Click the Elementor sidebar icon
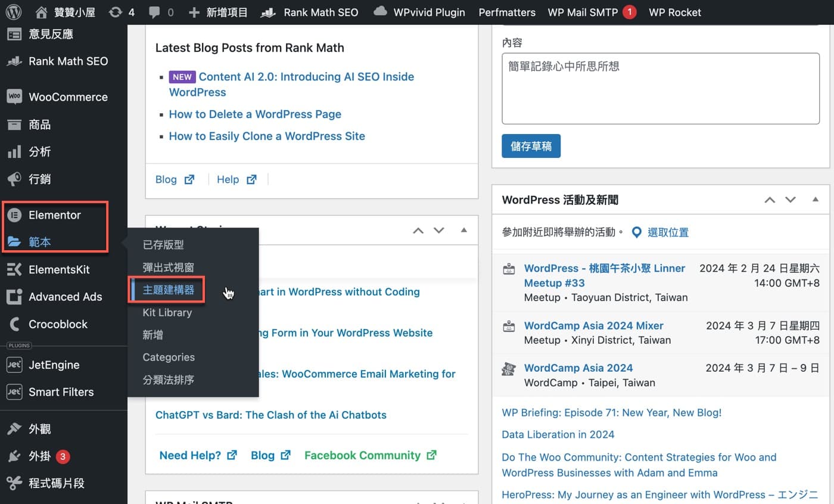Viewport: 834px width, 504px height. coord(14,215)
